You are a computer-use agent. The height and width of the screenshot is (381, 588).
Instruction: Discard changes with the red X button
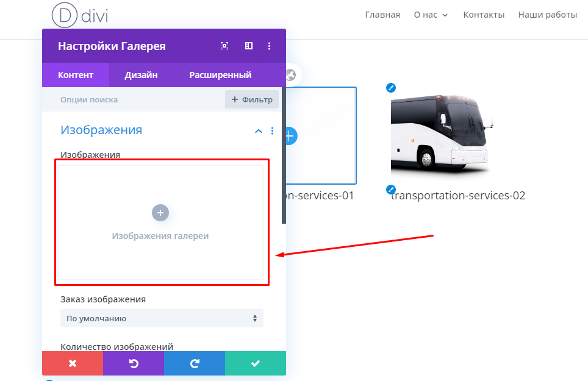point(73,363)
